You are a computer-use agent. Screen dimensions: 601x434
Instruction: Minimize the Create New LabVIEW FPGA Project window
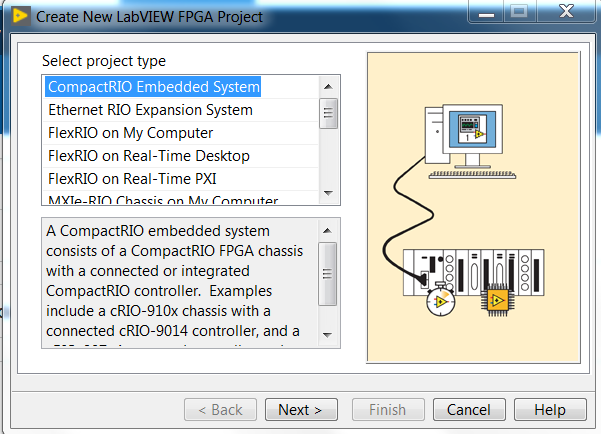[486, 12]
